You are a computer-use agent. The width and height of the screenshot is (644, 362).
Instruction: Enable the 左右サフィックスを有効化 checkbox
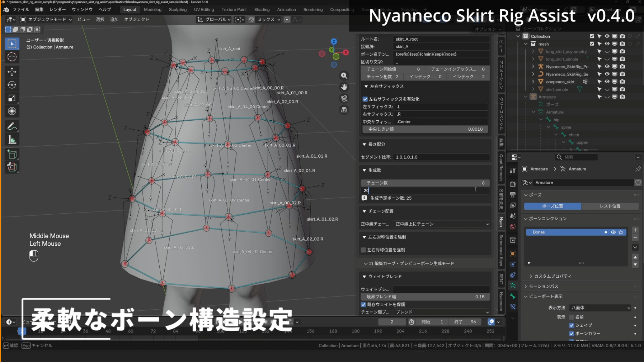(x=365, y=99)
